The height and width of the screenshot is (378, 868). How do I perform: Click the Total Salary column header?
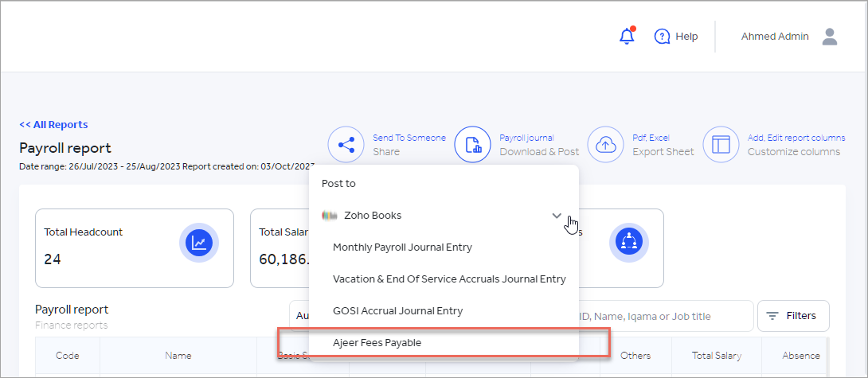pyautogui.click(x=716, y=356)
